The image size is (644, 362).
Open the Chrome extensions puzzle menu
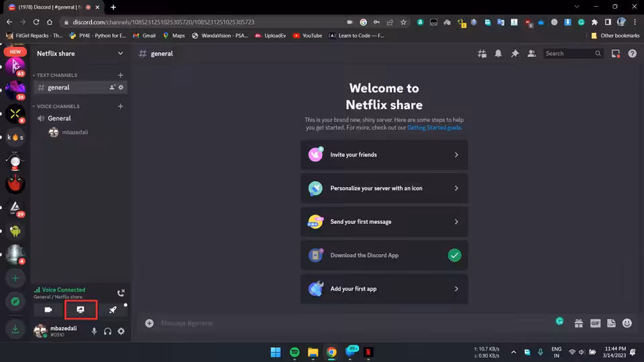point(594,22)
